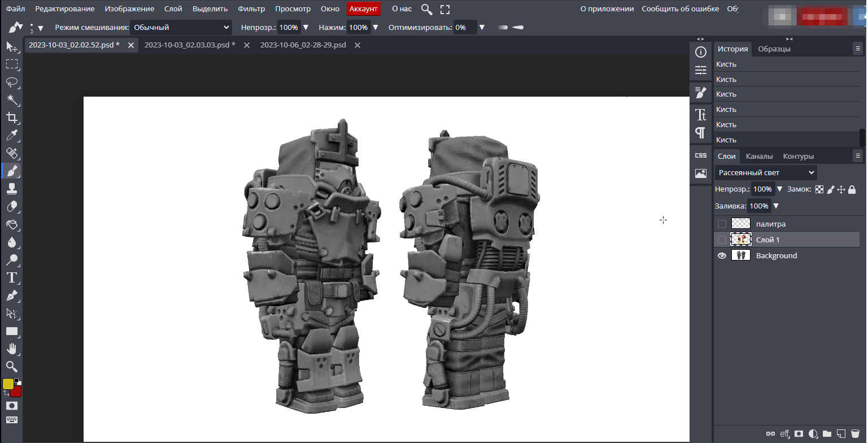868x443 pixels.
Task: Create a new folder in layers
Action: 827,434
